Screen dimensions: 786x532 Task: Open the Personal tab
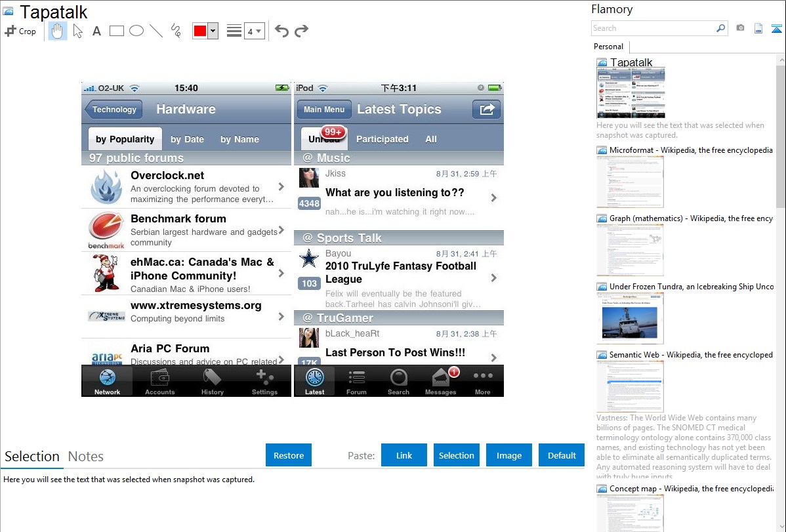point(609,47)
